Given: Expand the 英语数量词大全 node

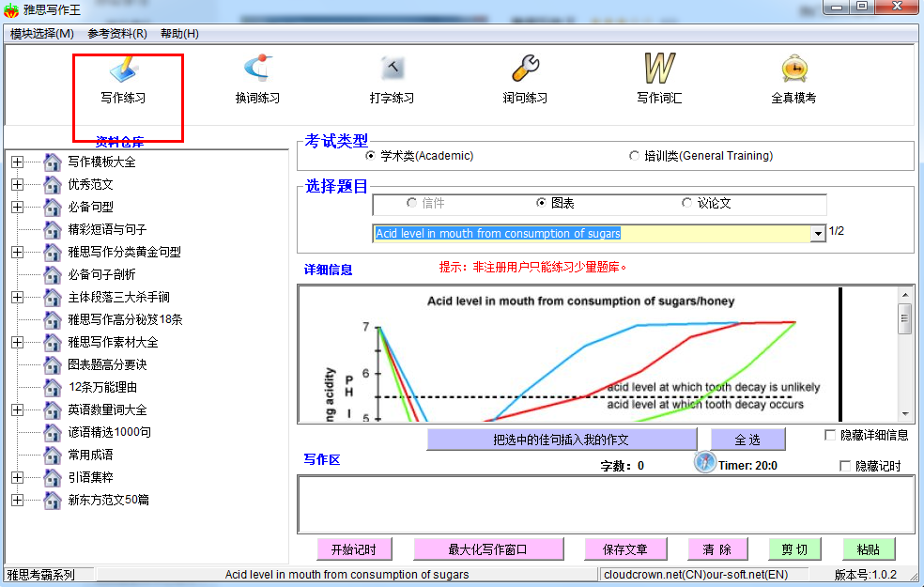Looking at the screenshot, I should pos(17,409).
